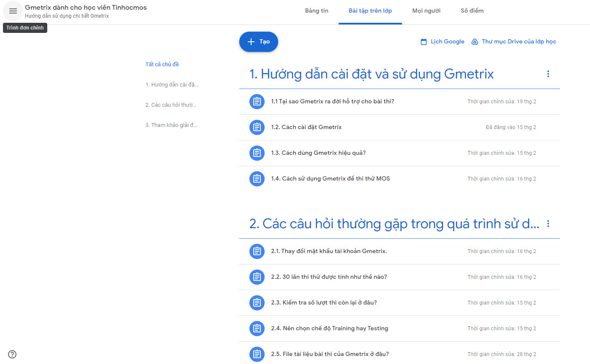Open 1.2. Cách cài đặt Gmetrix

[x=306, y=127]
